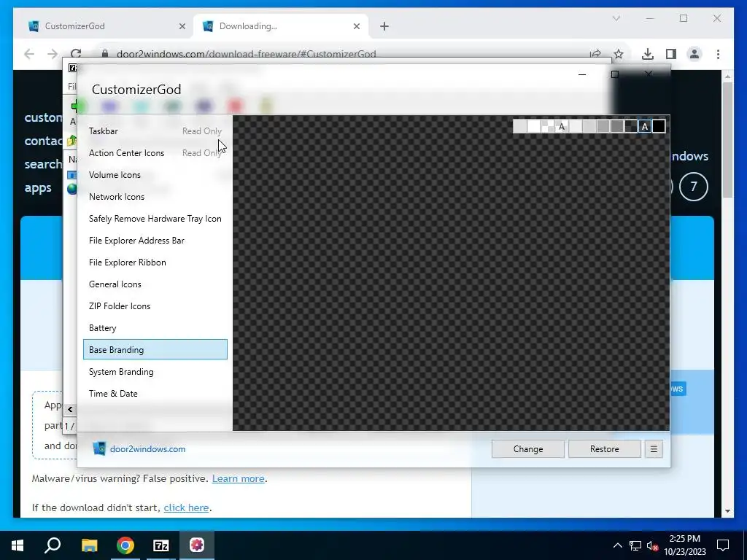
Task: Select Volume Icons category
Action: (155, 175)
